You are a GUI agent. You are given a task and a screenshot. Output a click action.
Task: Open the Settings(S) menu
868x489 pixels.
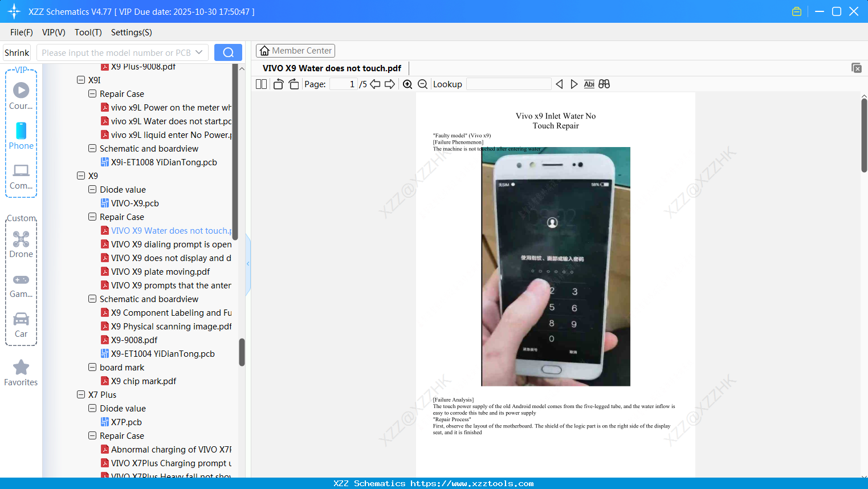pyautogui.click(x=132, y=32)
